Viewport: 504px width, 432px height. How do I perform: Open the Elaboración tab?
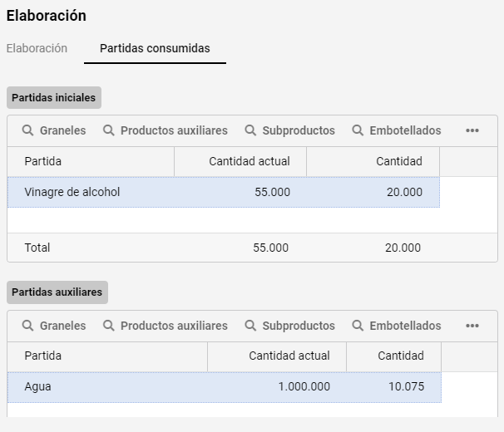coord(37,48)
